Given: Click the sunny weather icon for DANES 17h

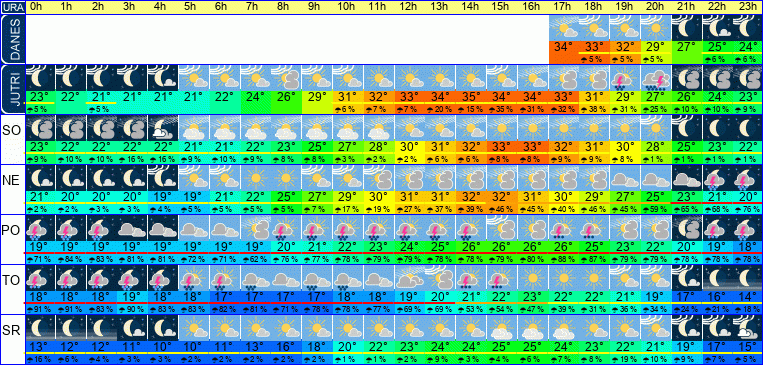Looking at the screenshot, I should point(564,28).
